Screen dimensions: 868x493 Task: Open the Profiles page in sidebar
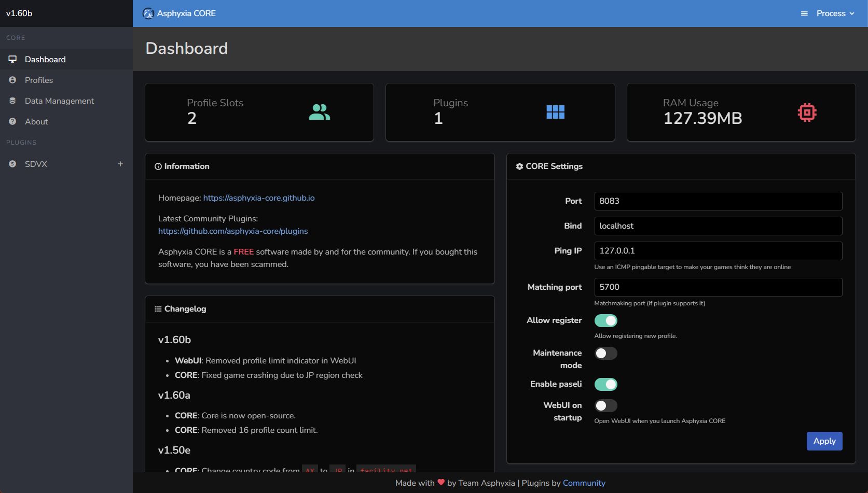coord(39,80)
